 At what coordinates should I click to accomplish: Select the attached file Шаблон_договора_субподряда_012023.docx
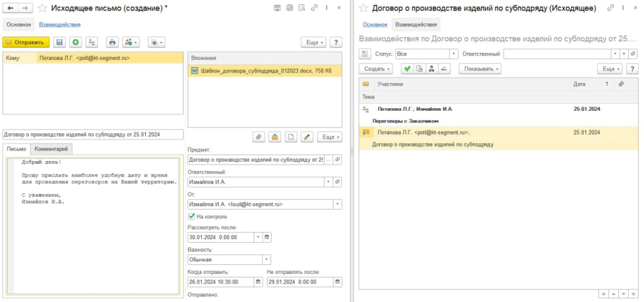265,71
